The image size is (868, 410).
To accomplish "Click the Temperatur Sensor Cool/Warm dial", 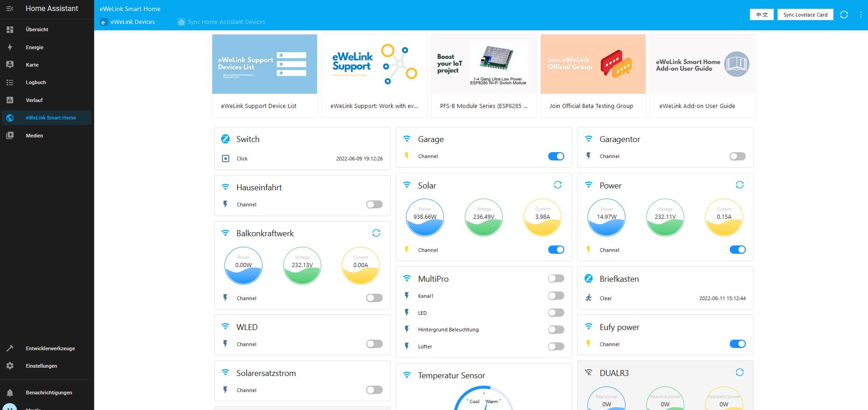I will 484,398.
